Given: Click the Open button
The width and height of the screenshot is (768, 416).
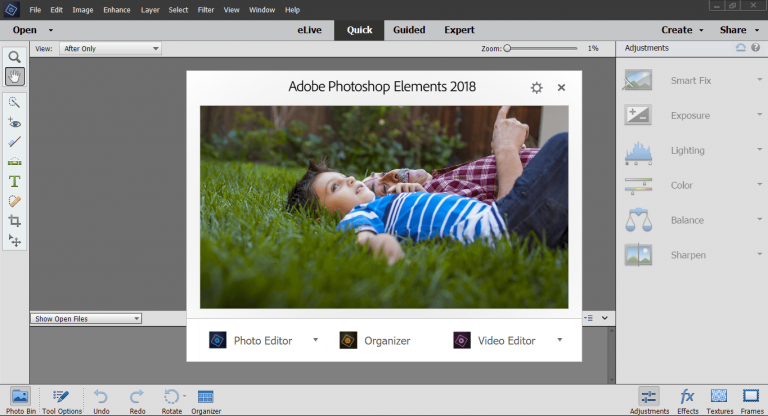Looking at the screenshot, I should [x=24, y=30].
